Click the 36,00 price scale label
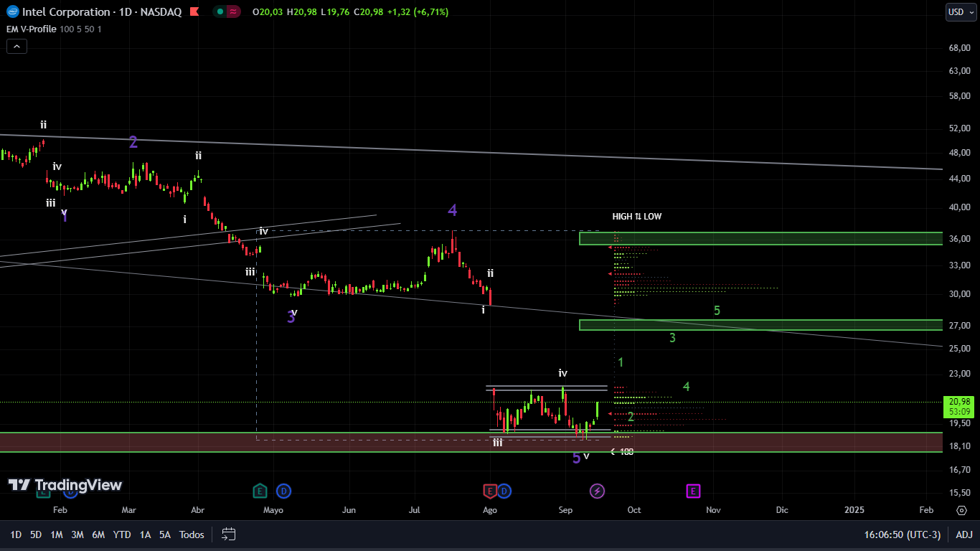This screenshot has height=551, width=980. coord(959,239)
